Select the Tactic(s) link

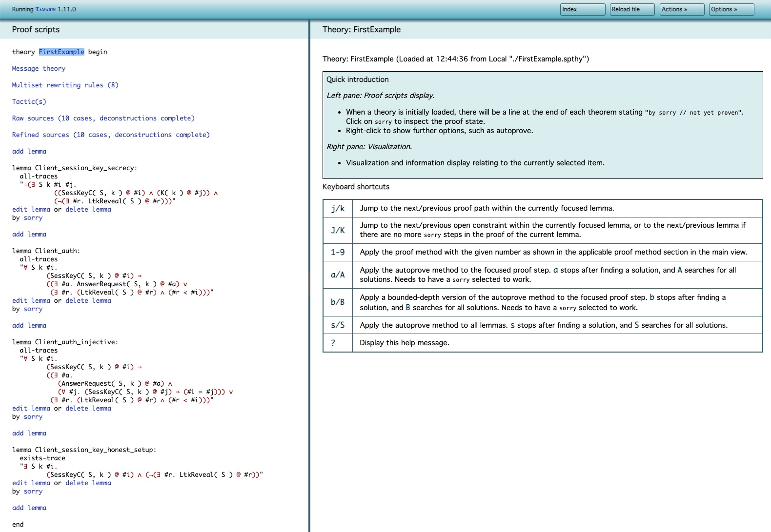tap(29, 102)
